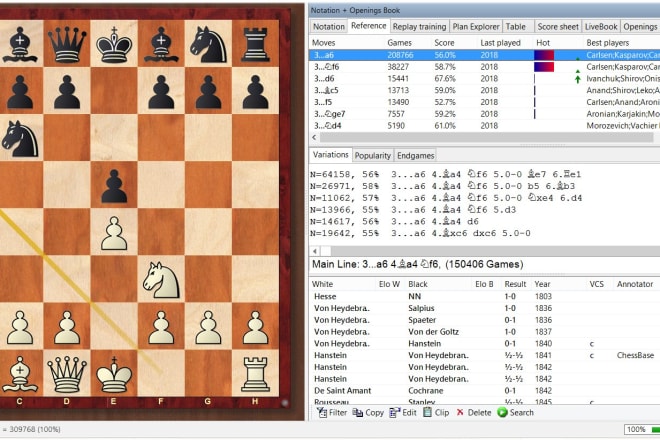
Task: Select the black bishop next to the black king
Action: point(161,44)
